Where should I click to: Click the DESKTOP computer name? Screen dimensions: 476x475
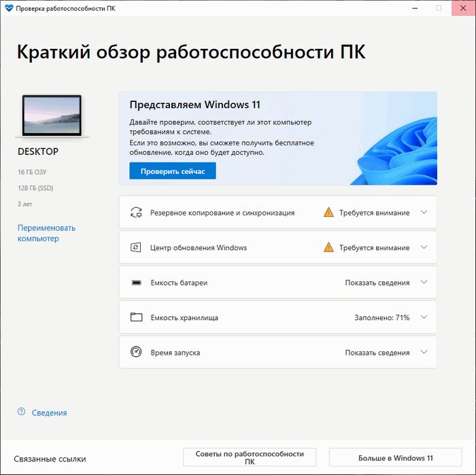coord(38,152)
